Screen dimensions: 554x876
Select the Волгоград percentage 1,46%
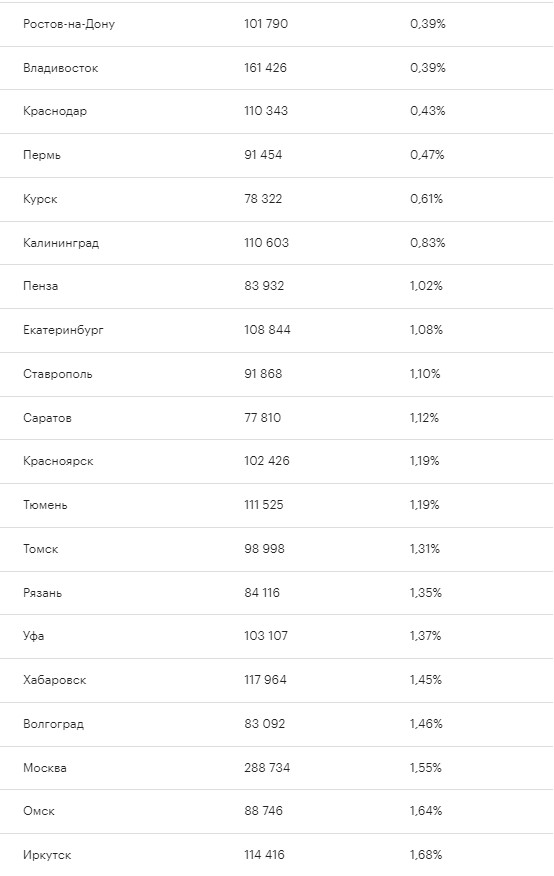[x=426, y=723]
